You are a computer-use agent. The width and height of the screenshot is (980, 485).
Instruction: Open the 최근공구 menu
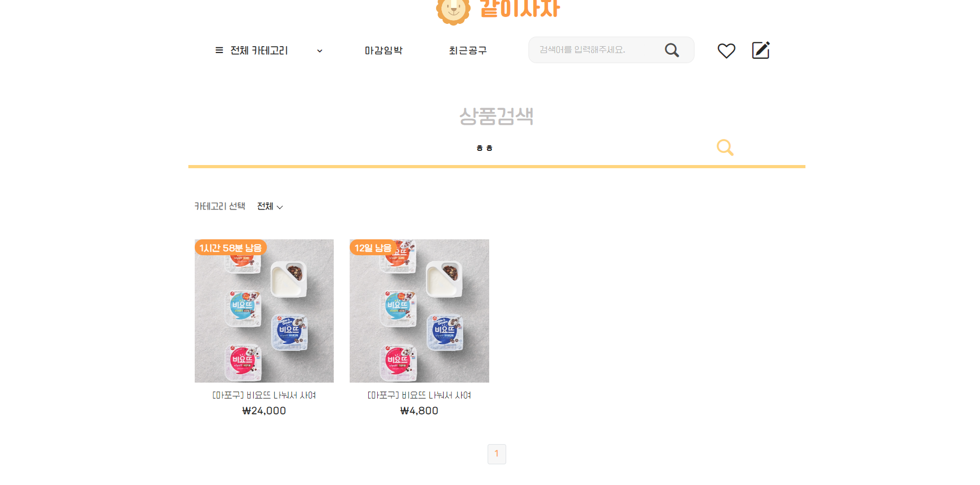467,50
